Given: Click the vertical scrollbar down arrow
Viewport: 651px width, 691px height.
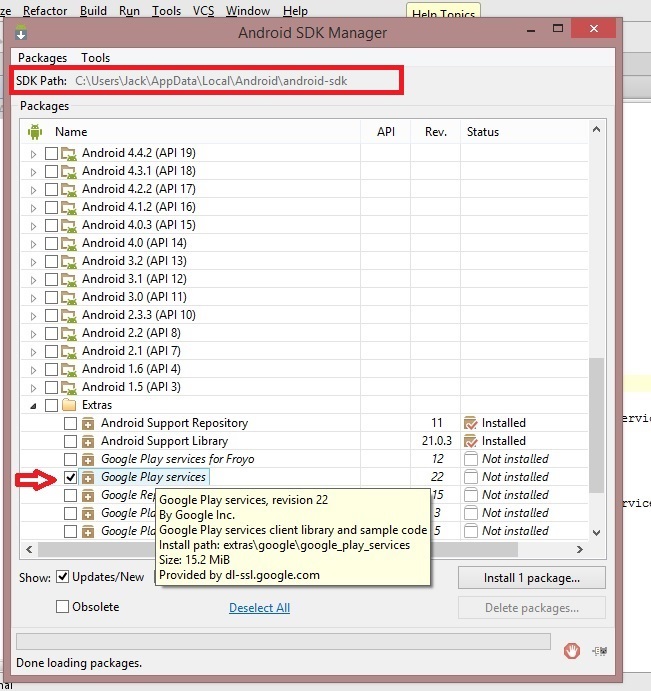Looking at the screenshot, I should tap(596, 533).
